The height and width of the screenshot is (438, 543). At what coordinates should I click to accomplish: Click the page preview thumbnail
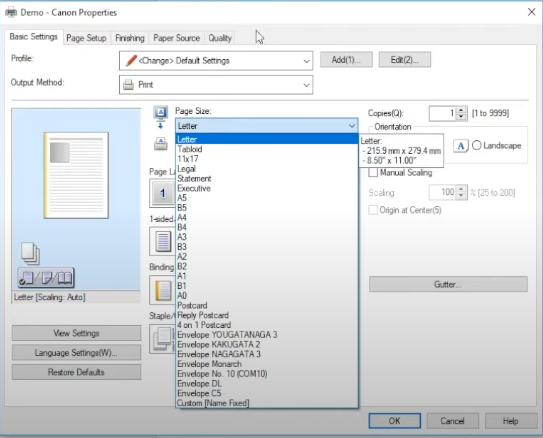tap(76, 175)
